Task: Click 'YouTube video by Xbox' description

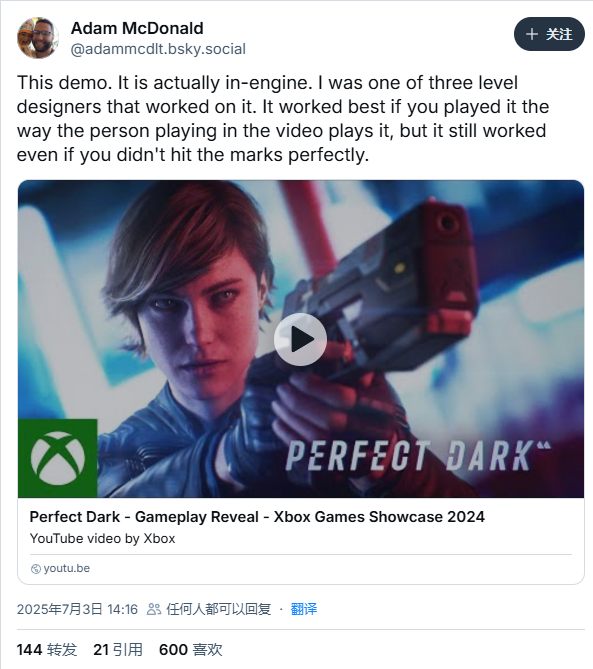Action: [x=102, y=538]
